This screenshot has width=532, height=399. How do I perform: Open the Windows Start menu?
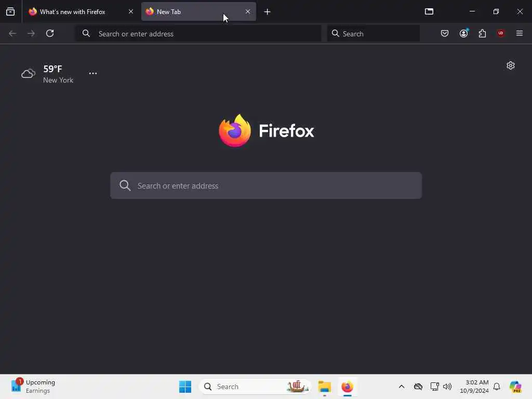click(185, 387)
